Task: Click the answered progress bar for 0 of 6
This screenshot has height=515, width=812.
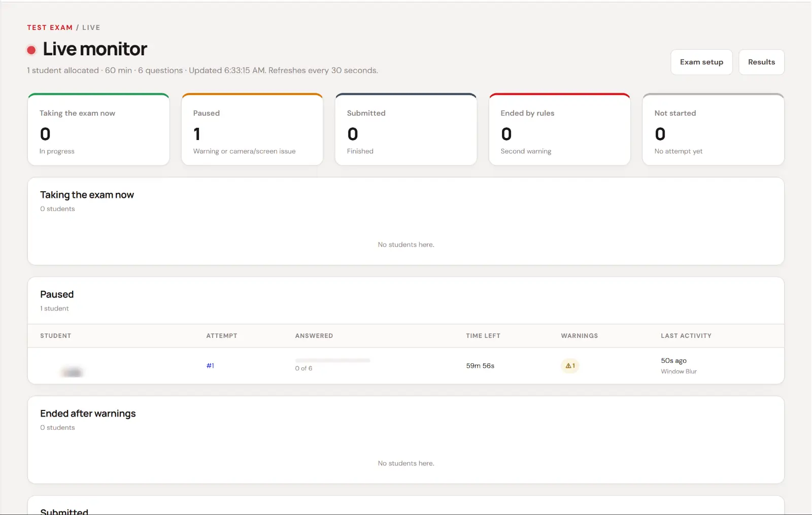Action: [x=333, y=360]
